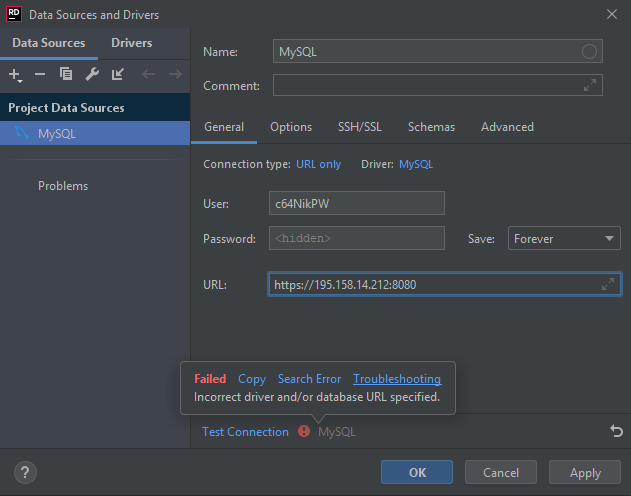Image resolution: width=631 pixels, height=496 pixels.
Task: Switch to Data Sources tab
Action: pyautogui.click(x=49, y=43)
